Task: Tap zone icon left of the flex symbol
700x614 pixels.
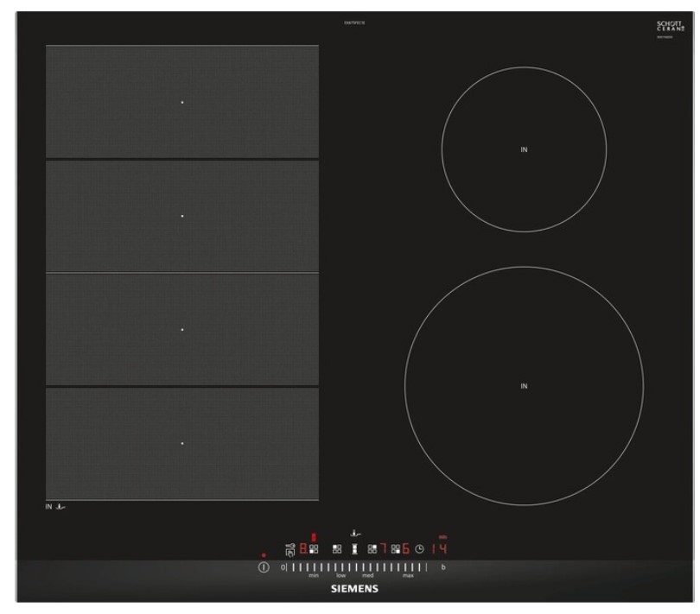Action: (x=338, y=548)
